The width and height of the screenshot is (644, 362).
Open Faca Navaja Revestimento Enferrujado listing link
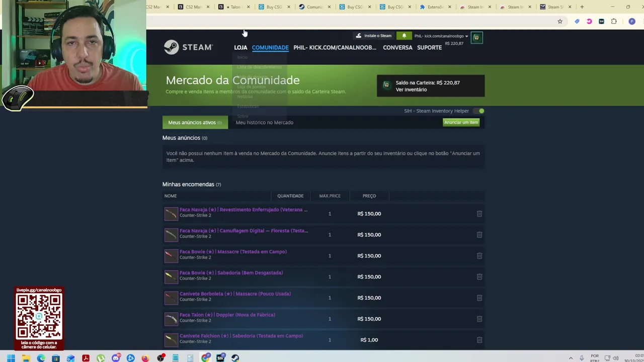(244, 210)
